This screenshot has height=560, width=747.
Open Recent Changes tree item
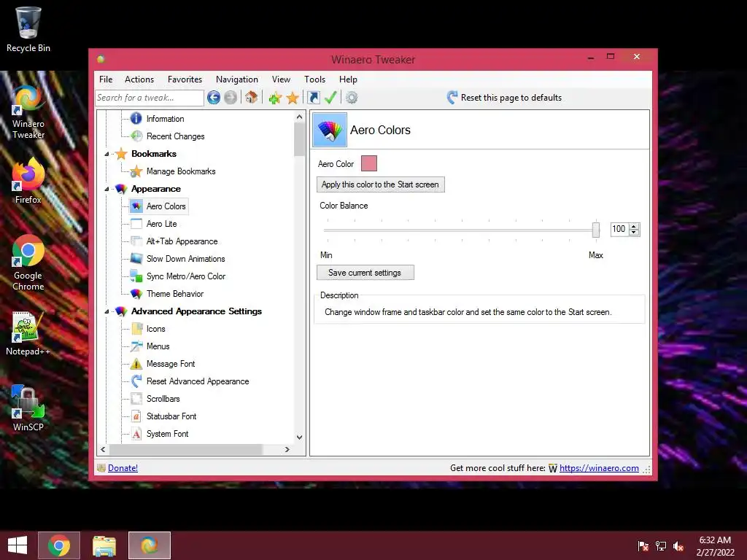coord(175,136)
